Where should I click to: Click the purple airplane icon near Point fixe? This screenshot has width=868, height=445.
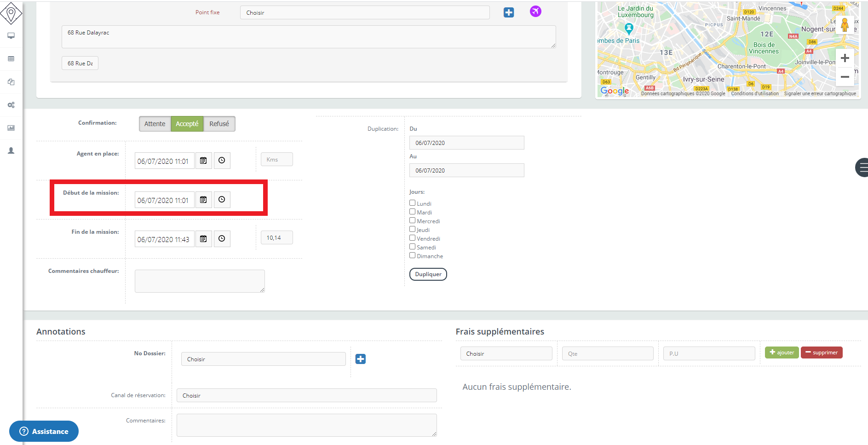pos(535,12)
